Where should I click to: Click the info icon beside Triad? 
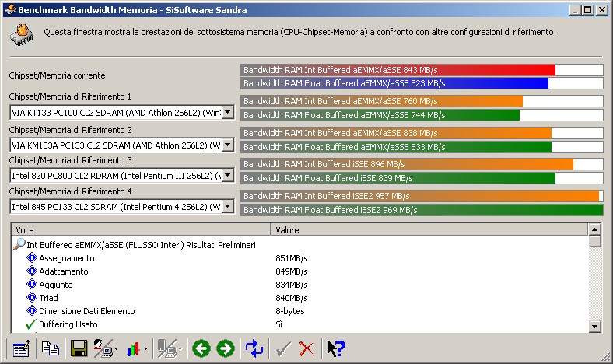(x=32, y=298)
